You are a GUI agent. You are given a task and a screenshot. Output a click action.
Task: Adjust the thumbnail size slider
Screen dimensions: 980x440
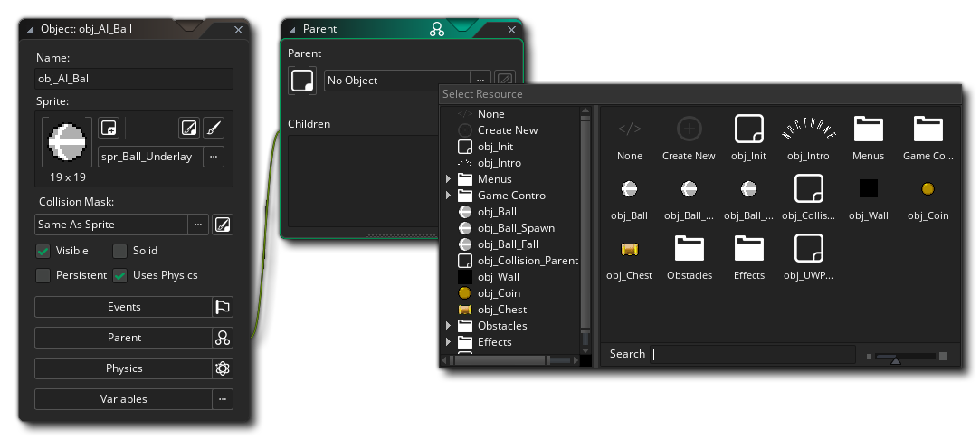(x=896, y=357)
